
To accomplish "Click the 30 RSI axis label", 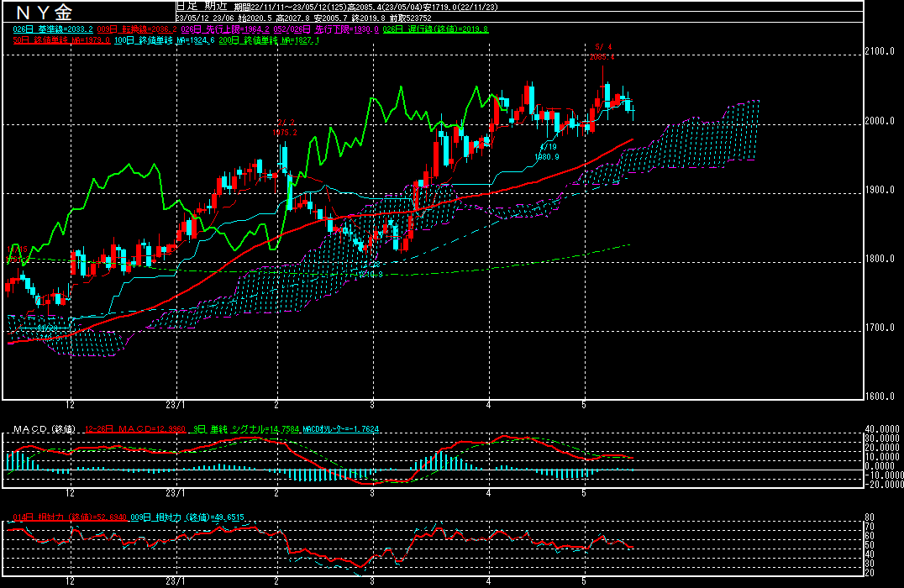I will [870, 563].
